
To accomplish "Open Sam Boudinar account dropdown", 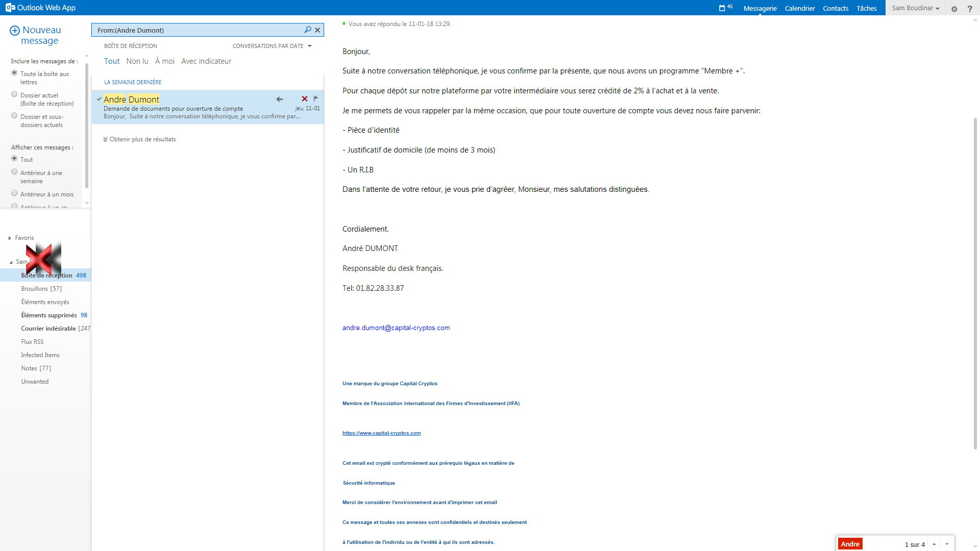I will 915,8.
